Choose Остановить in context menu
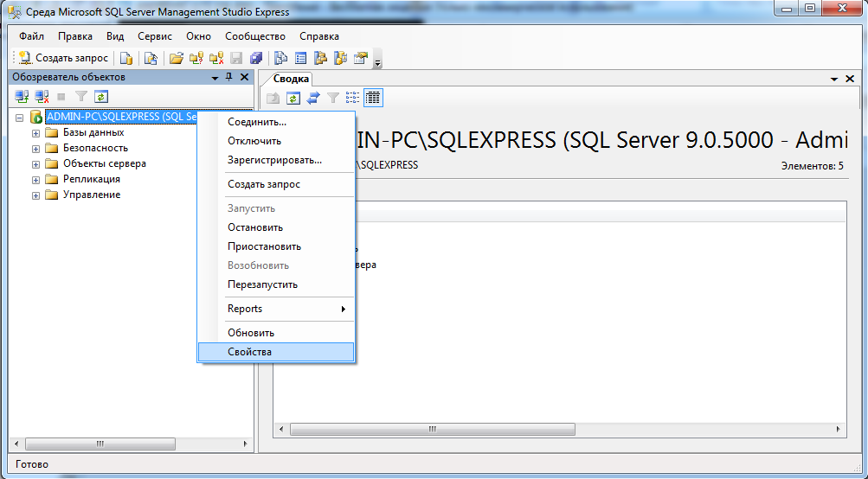Image resolution: width=868 pixels, height=479 pixels. click(x=276, y=227)
